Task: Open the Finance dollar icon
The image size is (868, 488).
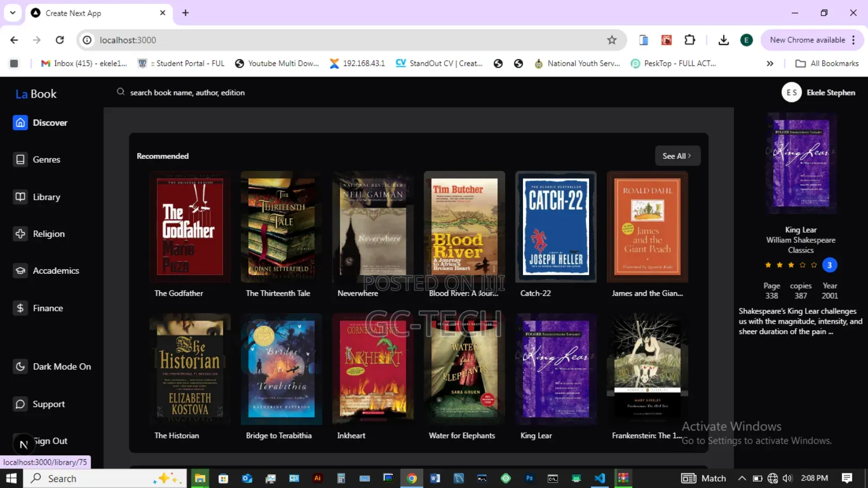Action: pyautogui.click(x=20, y=308)
